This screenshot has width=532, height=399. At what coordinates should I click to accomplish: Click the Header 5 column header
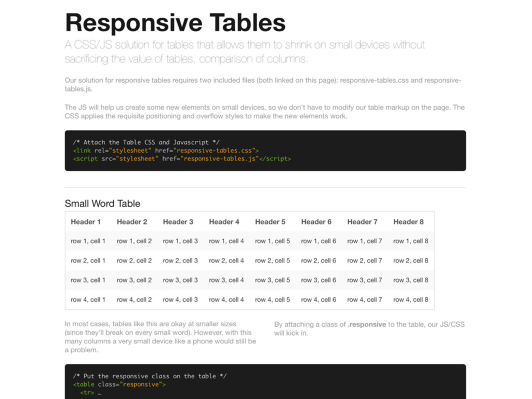click(270, 222)
